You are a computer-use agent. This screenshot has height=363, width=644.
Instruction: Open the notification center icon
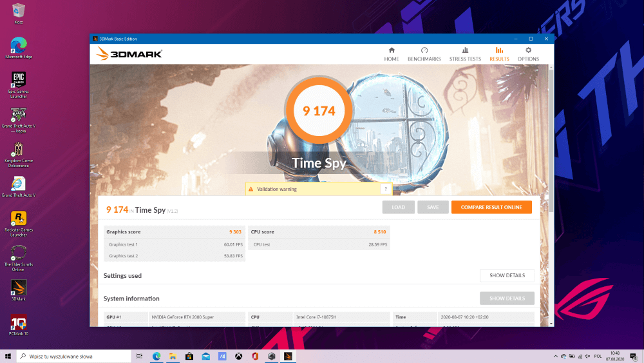[633, 357]
